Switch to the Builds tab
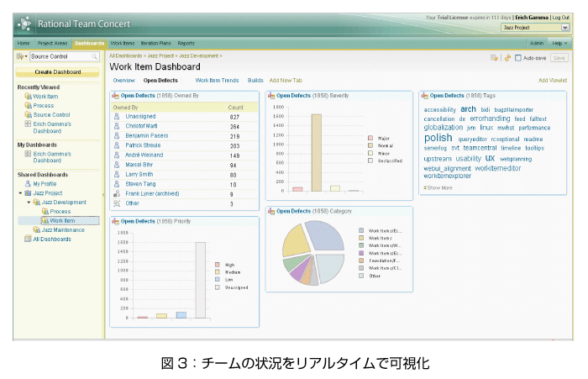The width and height of the screenshot is (588, 379). [x=255, y=81]
